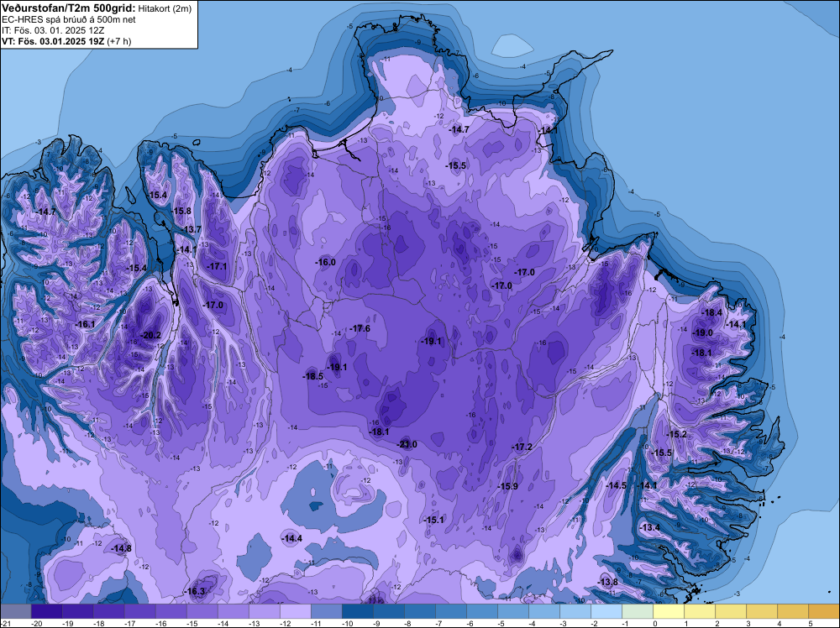Click the legend swatch labeled -10

[357, 611]
